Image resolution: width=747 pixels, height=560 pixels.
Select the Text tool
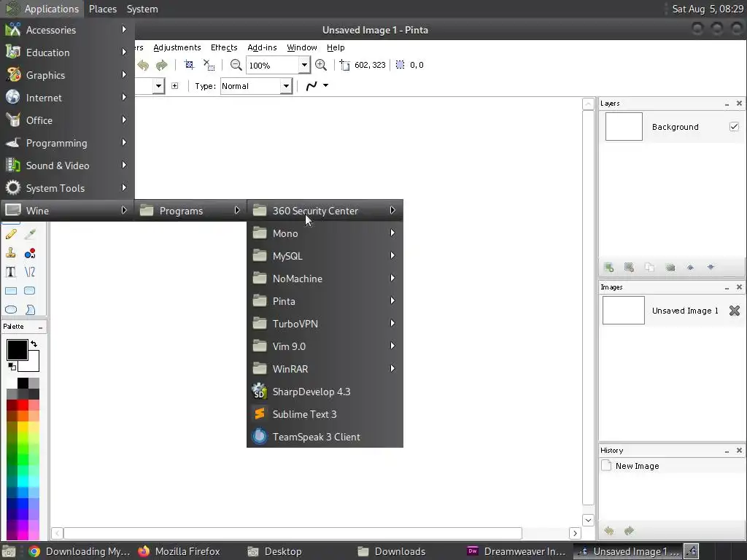point(11,272)
